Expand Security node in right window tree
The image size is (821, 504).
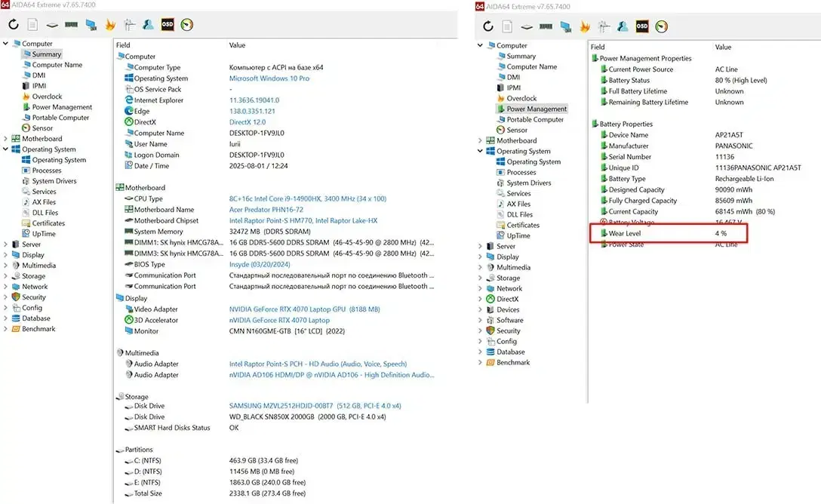click(480, 330)
